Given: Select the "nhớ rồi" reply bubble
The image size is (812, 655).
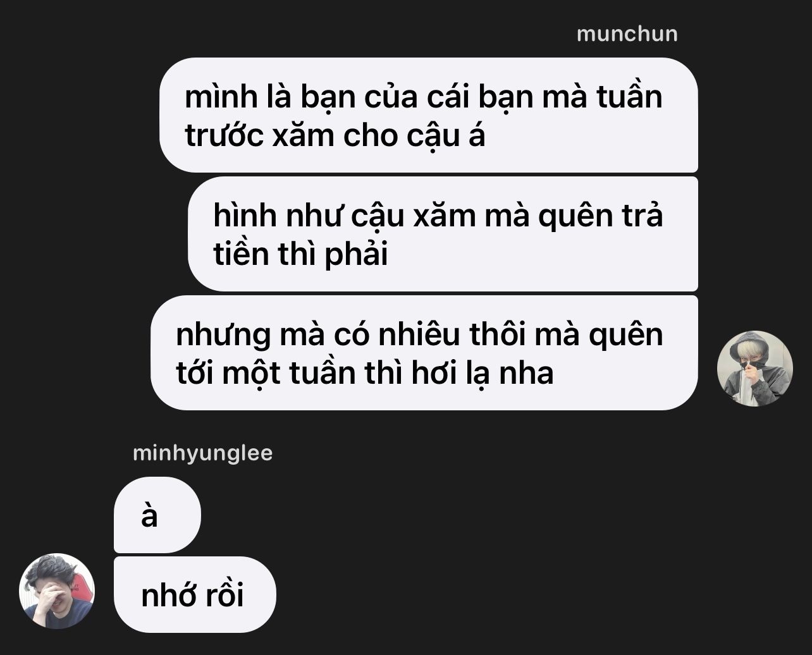Looking at the screenshot, I should point(195,594).
